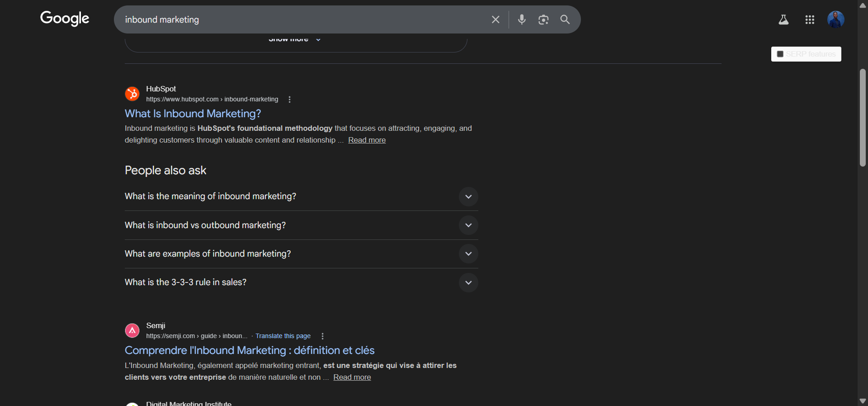Click the Semji site name

point(156,325)
